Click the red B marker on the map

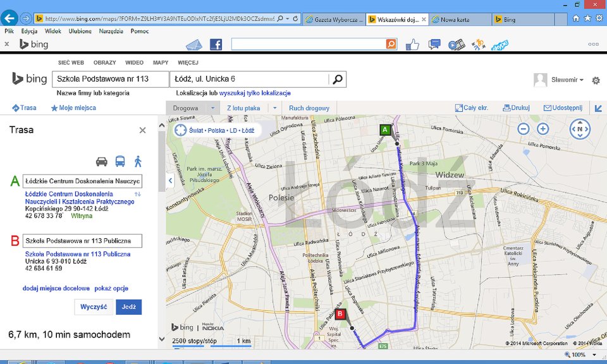(340, 313)
